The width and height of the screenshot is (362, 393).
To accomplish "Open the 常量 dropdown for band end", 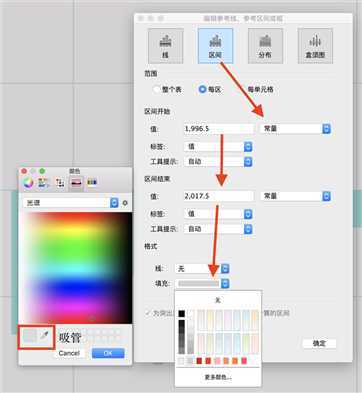I will (296, 196).
